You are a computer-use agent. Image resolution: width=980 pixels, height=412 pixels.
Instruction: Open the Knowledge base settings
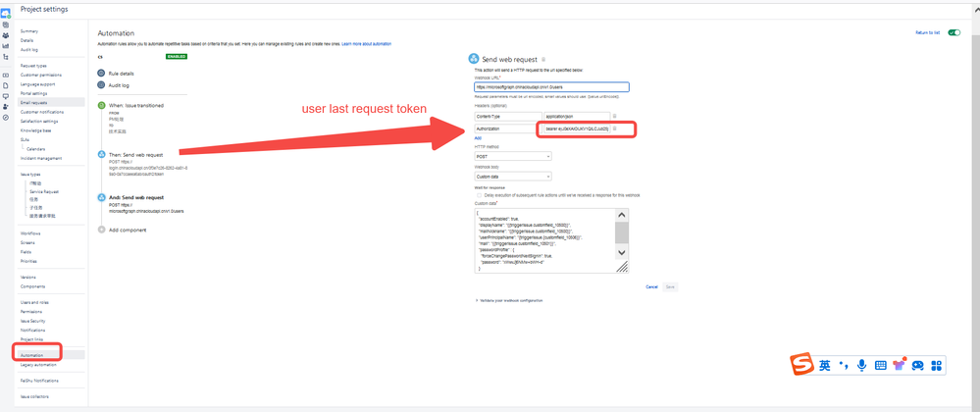pos(35,130)
